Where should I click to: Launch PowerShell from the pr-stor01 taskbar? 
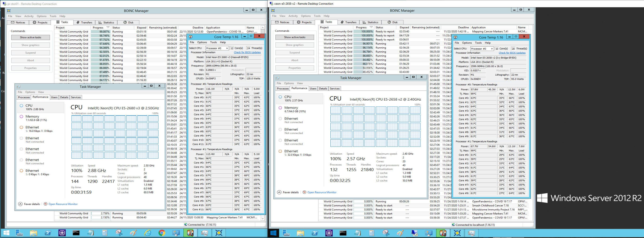coord(48,233)
